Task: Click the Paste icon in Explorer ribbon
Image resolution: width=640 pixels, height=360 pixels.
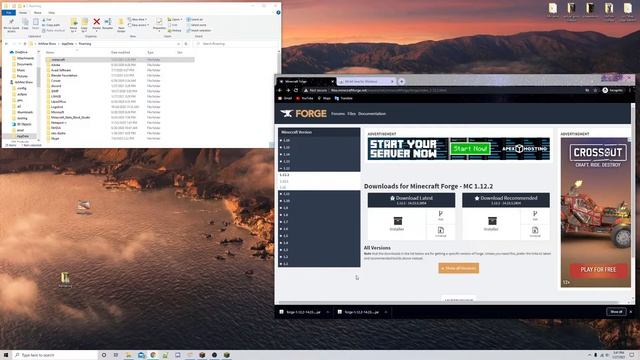Action: [36, 22]
